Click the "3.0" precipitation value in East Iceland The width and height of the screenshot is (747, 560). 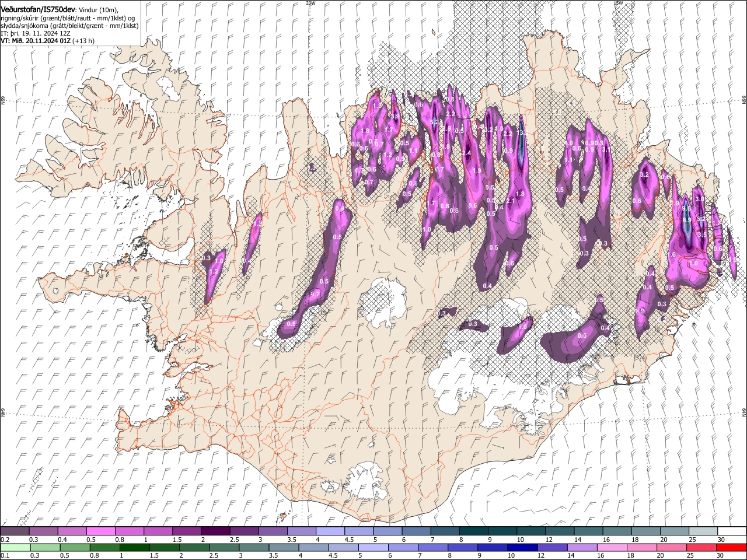(700, 199)
